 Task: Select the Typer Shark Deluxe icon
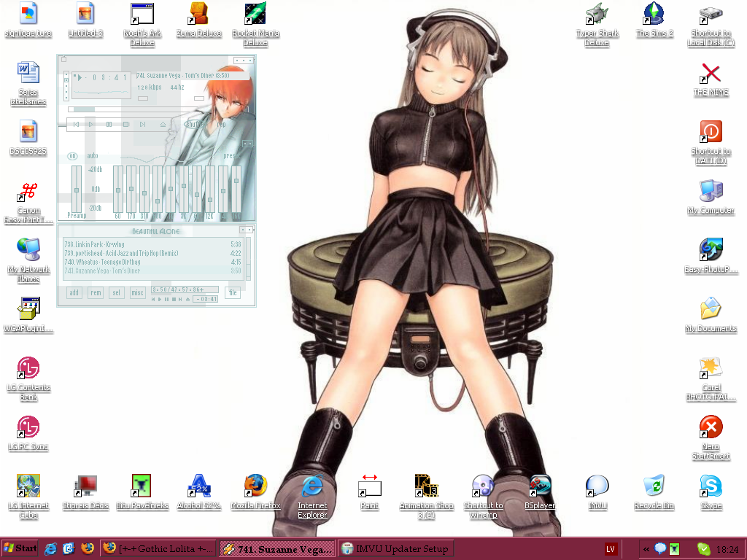(x=597, y=24)
